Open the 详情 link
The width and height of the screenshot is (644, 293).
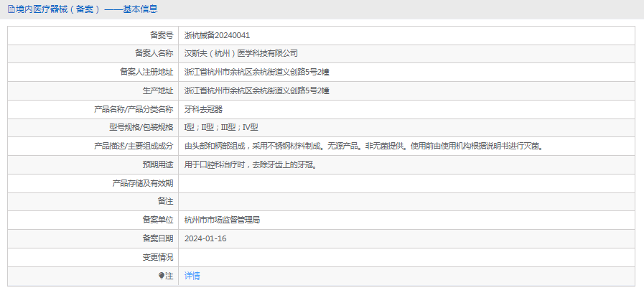(x=192, y=276)
